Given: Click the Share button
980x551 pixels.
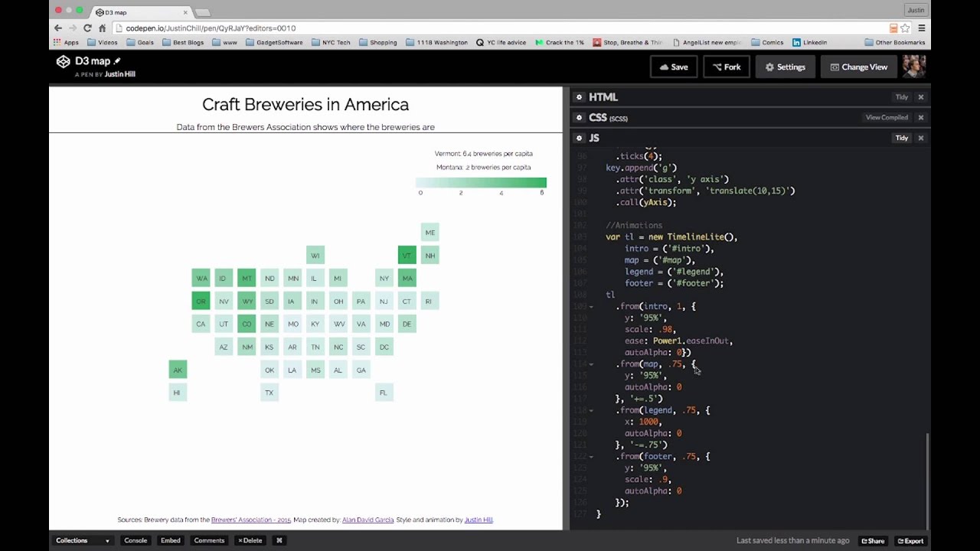Looking at the screenshot, I should [872, 540].
